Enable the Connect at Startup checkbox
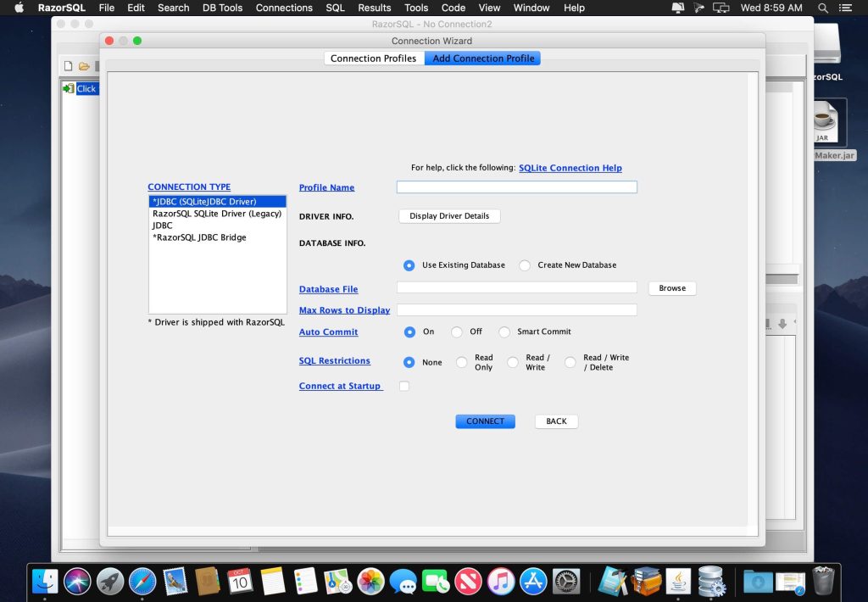 tap(404, 387)
